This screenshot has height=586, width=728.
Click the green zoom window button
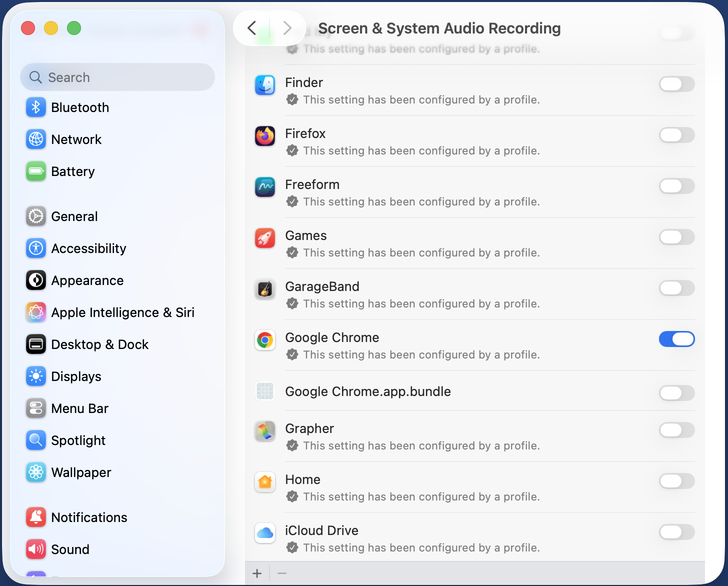click(74, 28)
